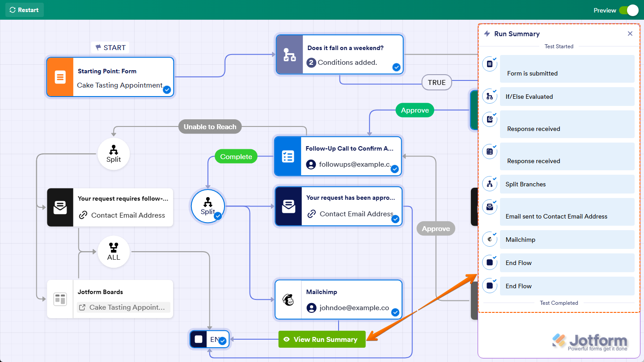Open the Cake Tasting Appointment board link
This screenshot has width=644, height=362.
[x=123, y=307]
